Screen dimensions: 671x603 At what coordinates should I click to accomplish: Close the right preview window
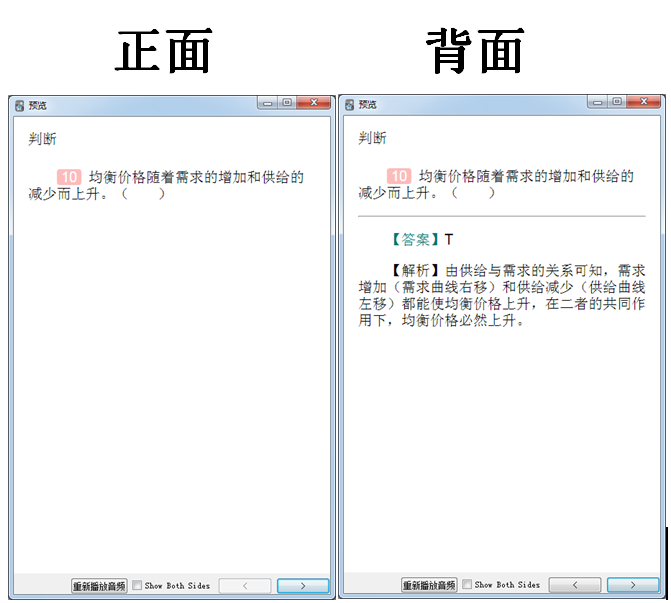(x=644, y=102)
